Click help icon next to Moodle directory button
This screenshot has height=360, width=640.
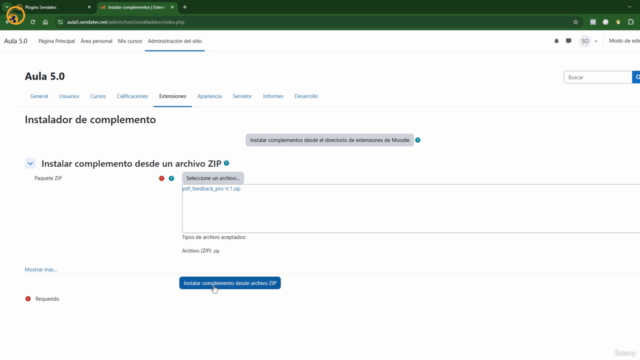[418, 140]
